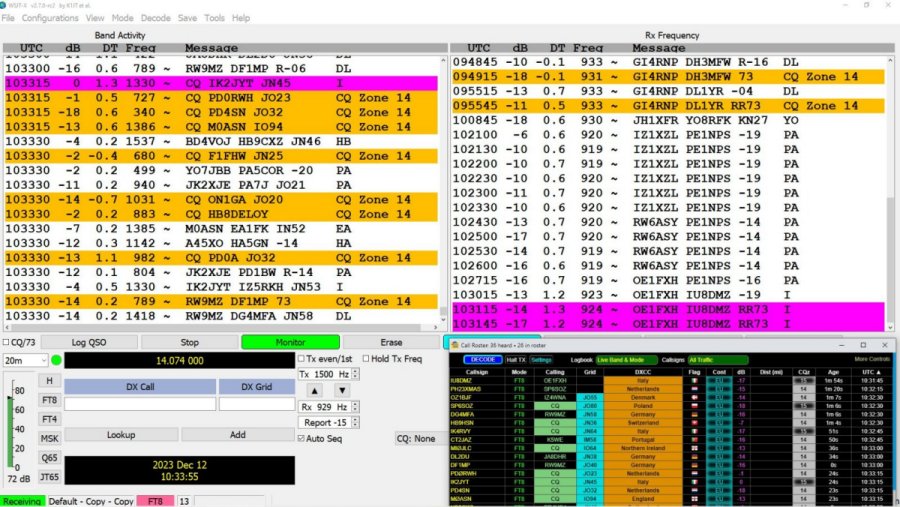Image resolution: width=900 pixels, height=507 pixels.
Task: Enable the CQ/73 checkbox
Action: click(x=6, y=342)
